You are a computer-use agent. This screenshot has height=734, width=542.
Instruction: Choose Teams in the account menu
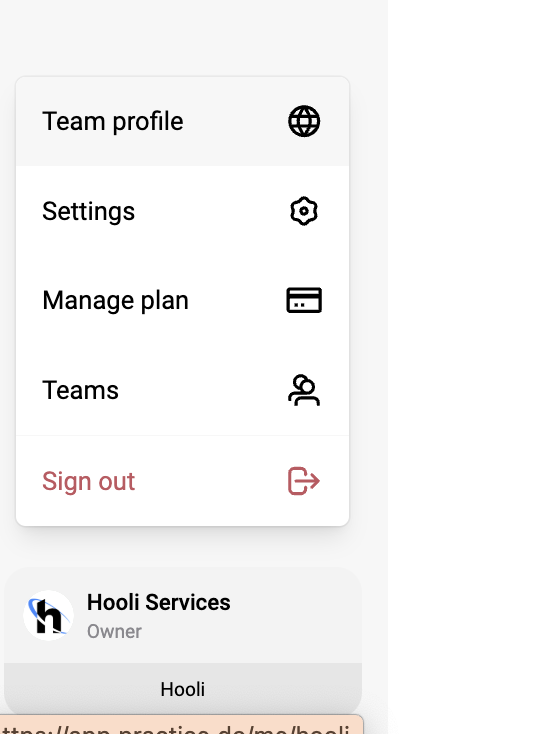point(183,390)
